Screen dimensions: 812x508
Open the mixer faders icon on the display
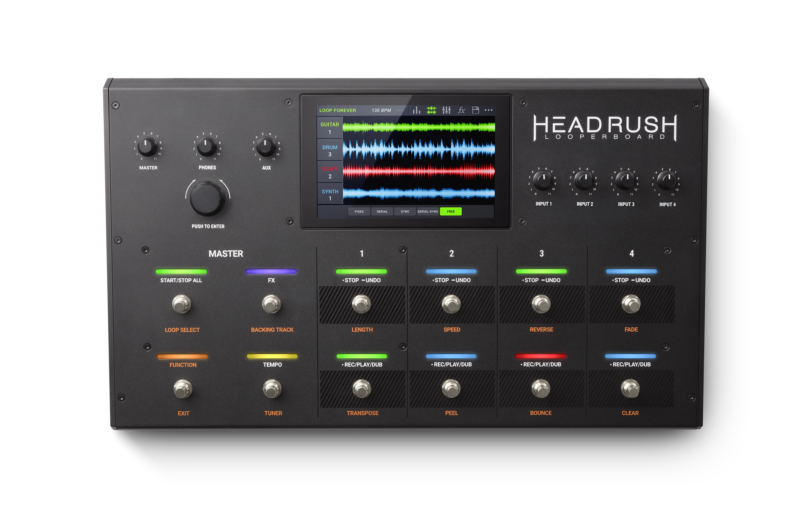[446, 110]
